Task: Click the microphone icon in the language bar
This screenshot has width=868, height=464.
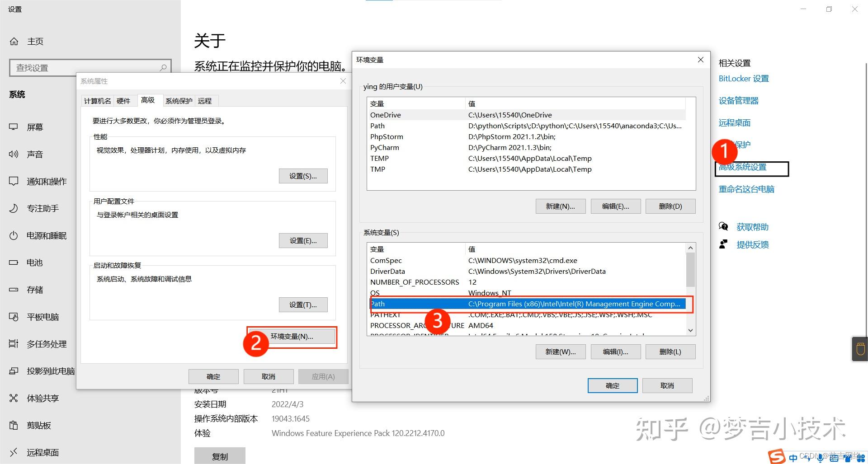Action: (820, 458)
